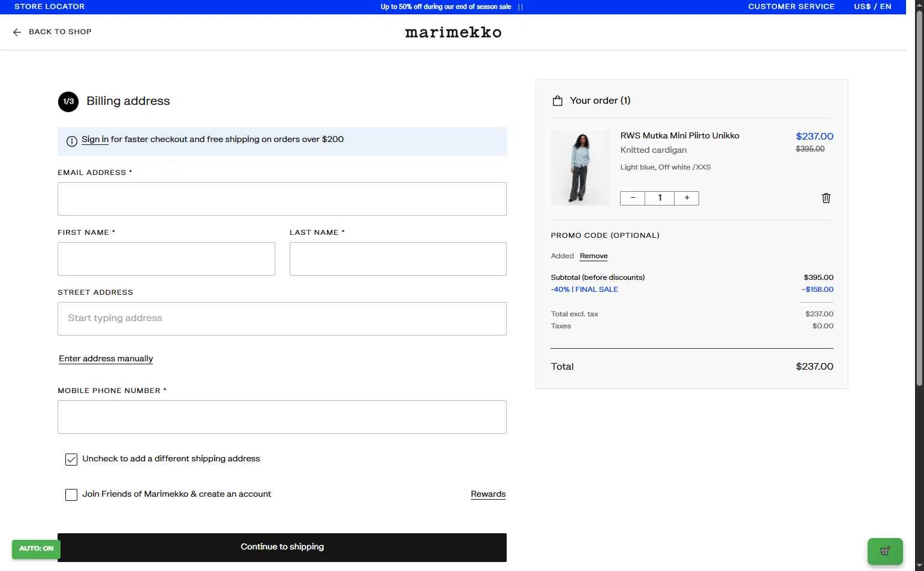This screenshot has height=571, width=924.
Task: Click the 1/3 step indicator circle
Action: (x=68, y=102)
